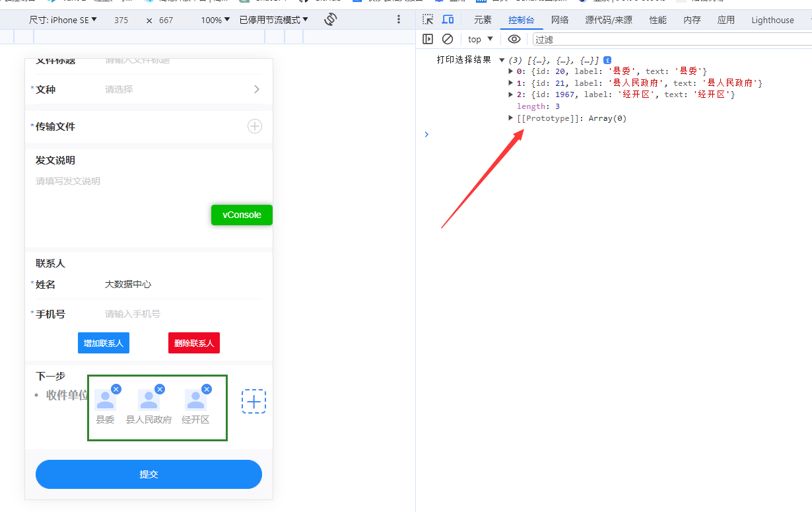Open the iPhone SE device size dropdown
Screen dimensions: 812x512
pos(63,20)
